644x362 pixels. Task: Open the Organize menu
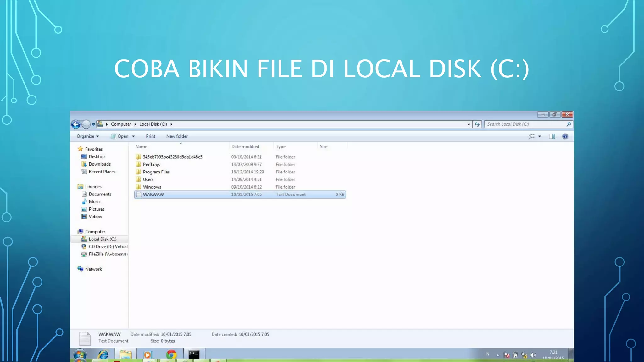88,136
